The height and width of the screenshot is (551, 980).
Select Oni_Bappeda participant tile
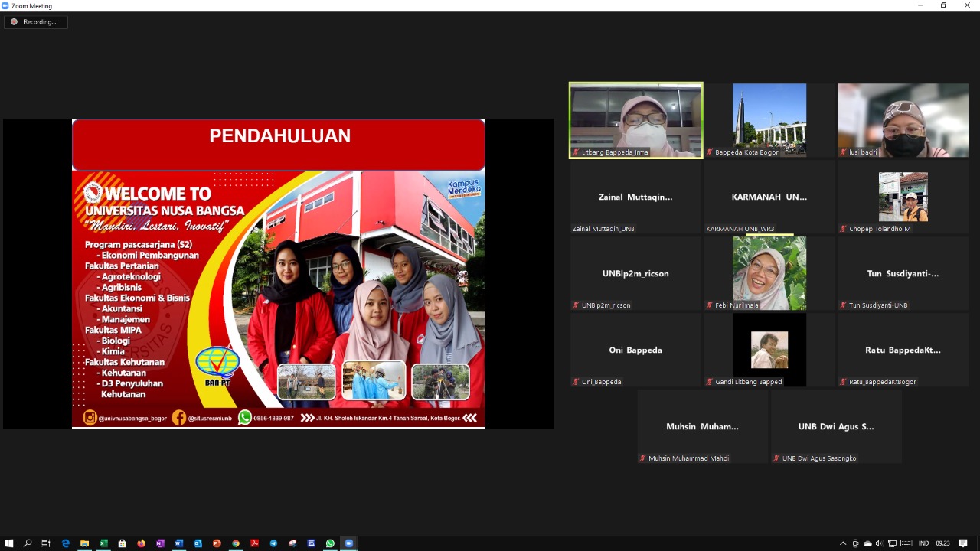click(635, 350)
